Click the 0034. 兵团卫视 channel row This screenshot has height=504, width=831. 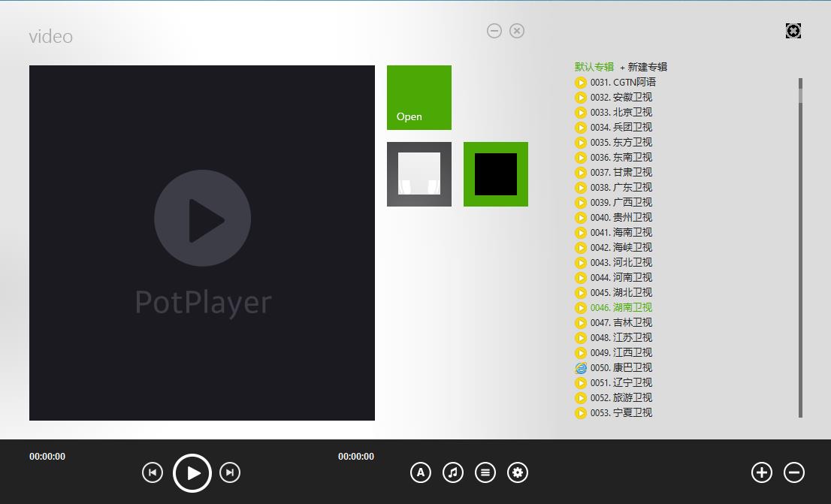614,127
